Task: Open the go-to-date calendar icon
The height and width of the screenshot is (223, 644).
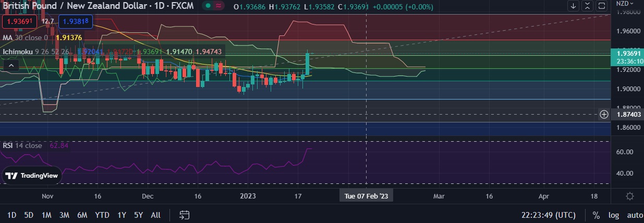Action: tap(184, 215)
